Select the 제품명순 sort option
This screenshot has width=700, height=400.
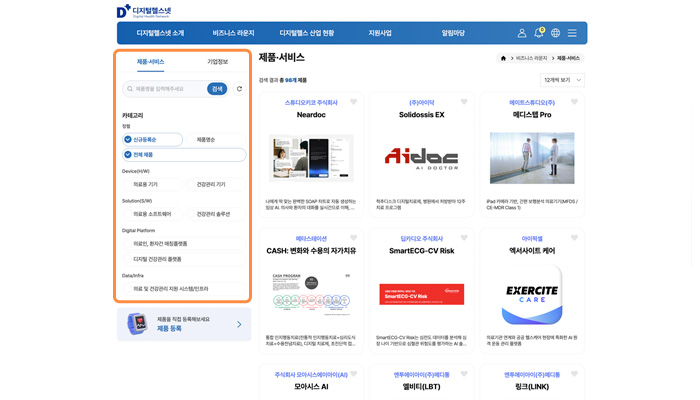[215, 140]
